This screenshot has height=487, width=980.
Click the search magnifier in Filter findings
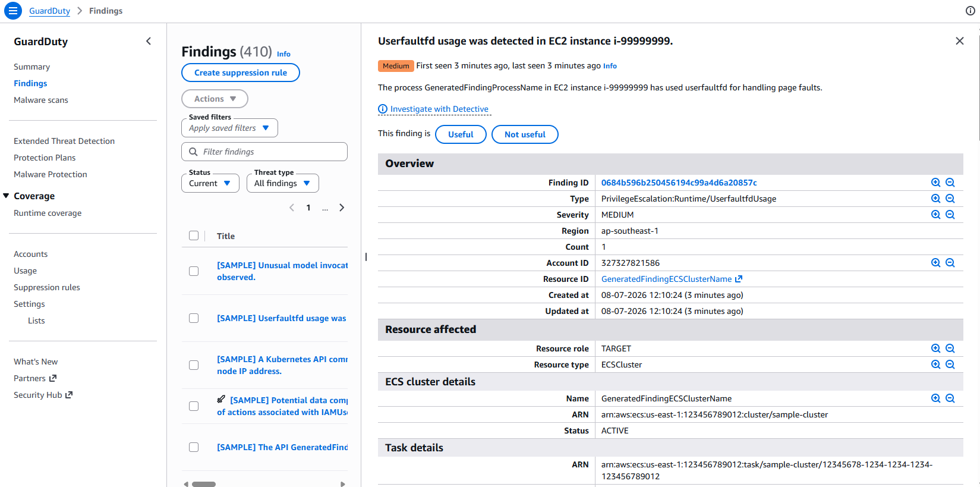click(193, 152)
